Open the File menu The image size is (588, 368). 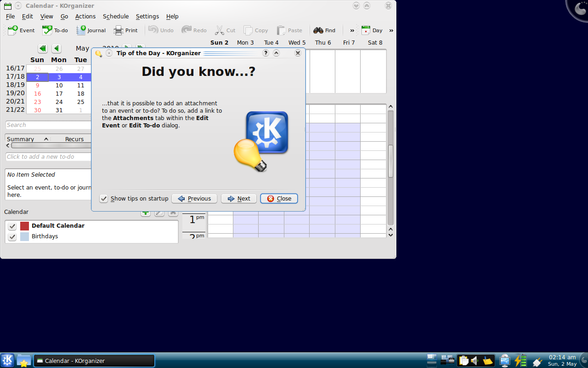10,16
